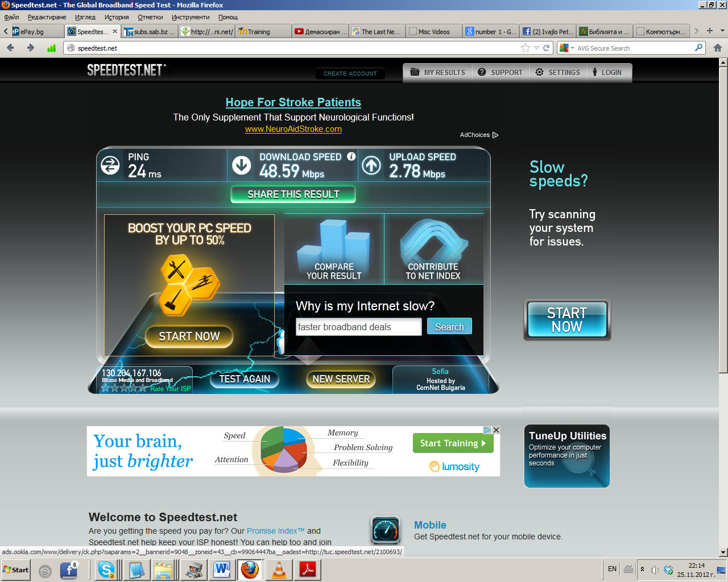Open the Hope For Stroke Patients link
This screenshot has height=582, width=728.
[x=293, y=102]
